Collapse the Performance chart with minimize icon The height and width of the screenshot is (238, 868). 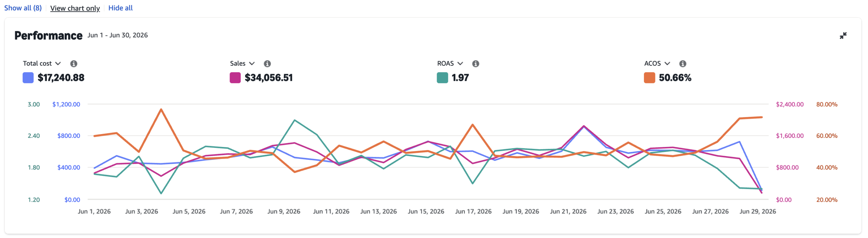coord(843,36)
